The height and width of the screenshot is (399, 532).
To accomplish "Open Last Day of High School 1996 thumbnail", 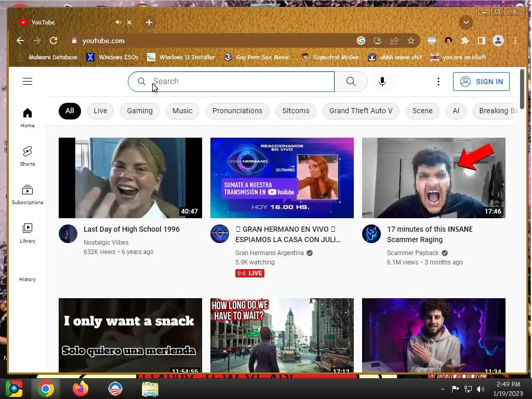I will (130, 178).
